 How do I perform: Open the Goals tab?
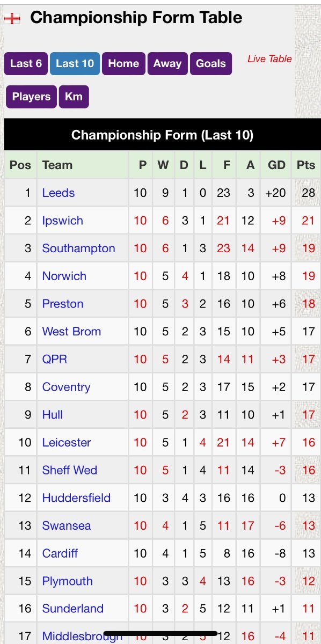pyautogui.click(x=210, y=63)
